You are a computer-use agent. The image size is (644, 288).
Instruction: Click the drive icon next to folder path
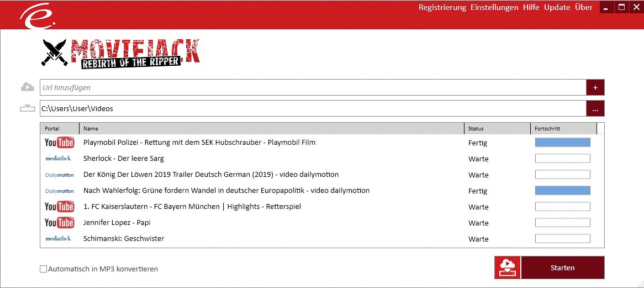coord(28,108)
